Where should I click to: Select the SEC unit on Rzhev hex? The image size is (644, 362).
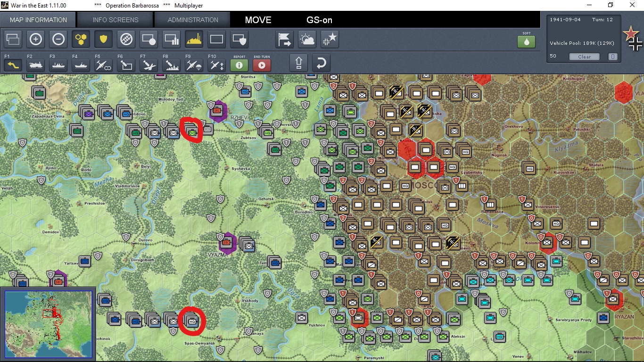(217, 110)
